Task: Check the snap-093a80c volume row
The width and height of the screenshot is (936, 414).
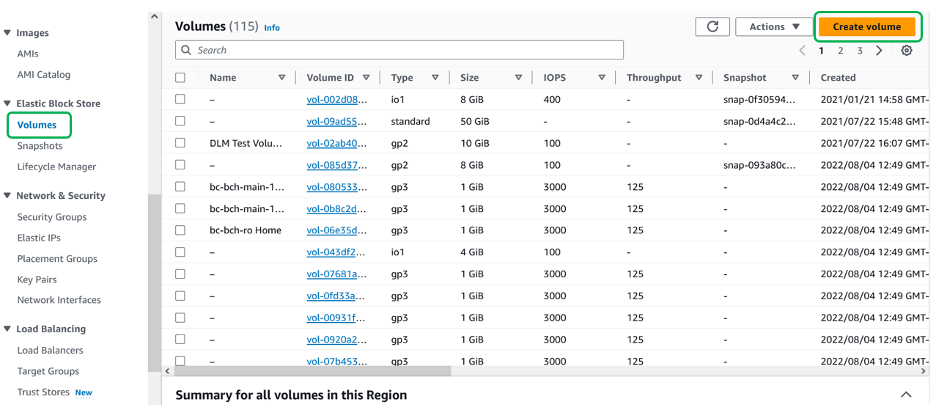Action: tap(180, 165)
